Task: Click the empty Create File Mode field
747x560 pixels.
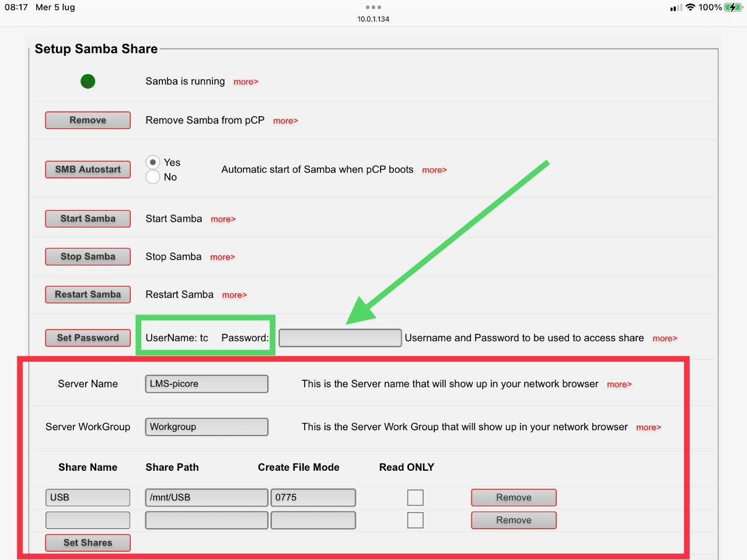Action: click(x=313, y=520)
